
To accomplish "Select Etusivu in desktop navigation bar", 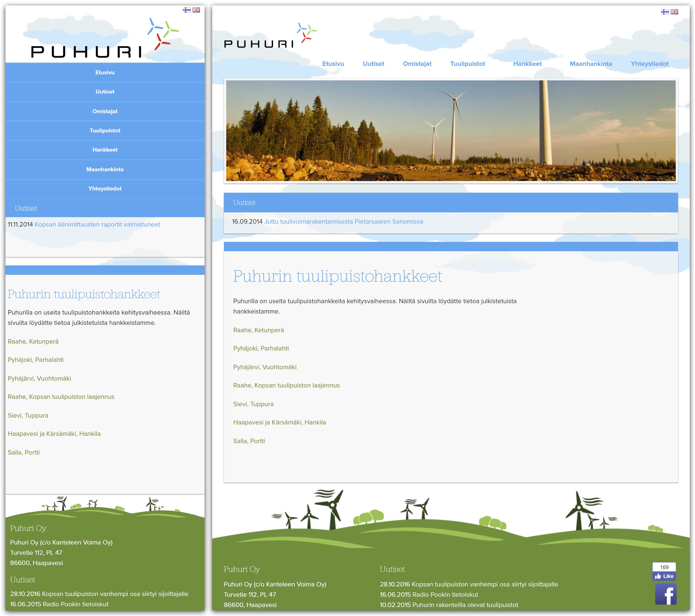I will coord(333,64).
